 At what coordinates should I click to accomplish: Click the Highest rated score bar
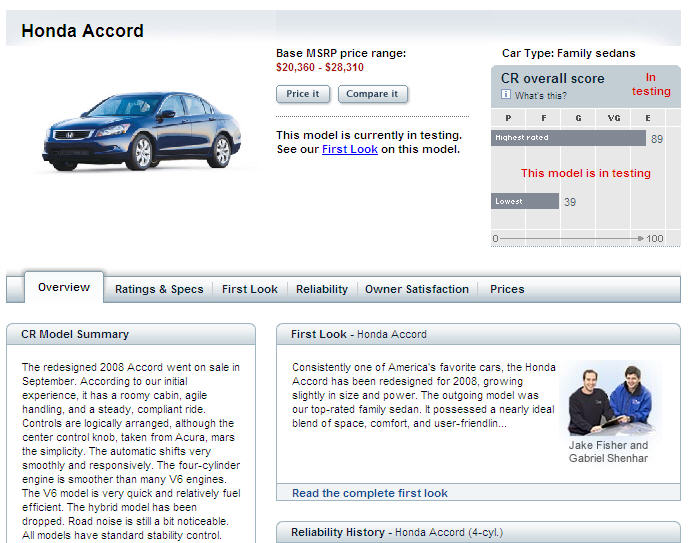pyautogui.click(x=568, y=138)
